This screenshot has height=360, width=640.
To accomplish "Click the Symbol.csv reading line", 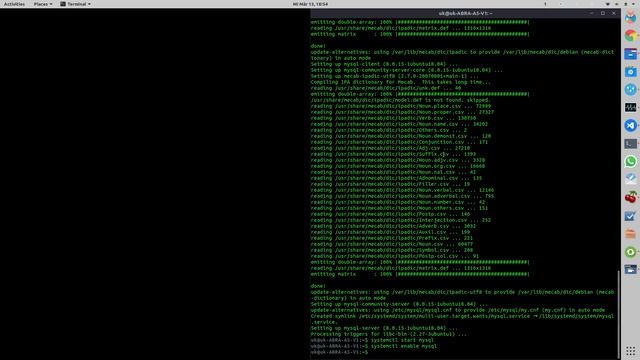I will pyautogui.click(x=391, y=250).
